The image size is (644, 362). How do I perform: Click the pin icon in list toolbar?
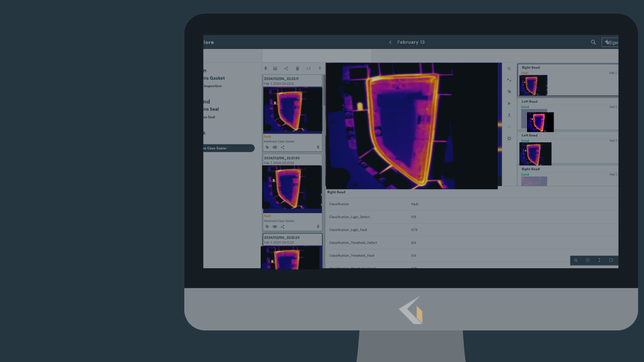(265, 69)
